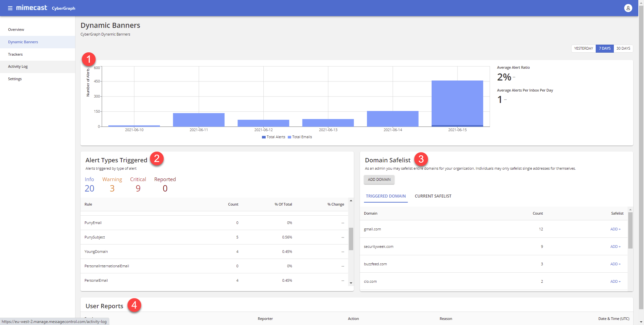Image resolution: width=644 pixels, height=325 pixels.
Task: Open the Activity Log page
Action: pyautogui.click(x=18, y=66)
